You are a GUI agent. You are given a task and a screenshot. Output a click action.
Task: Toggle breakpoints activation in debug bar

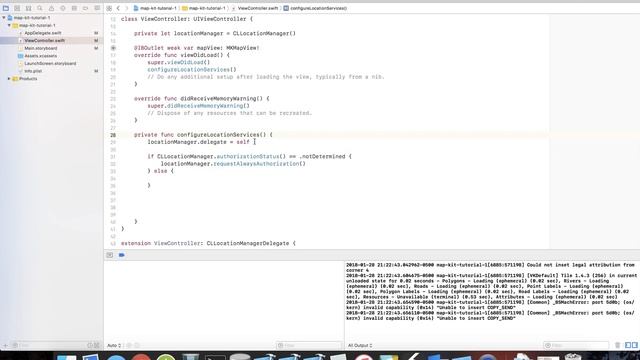(x=122, y=255)
